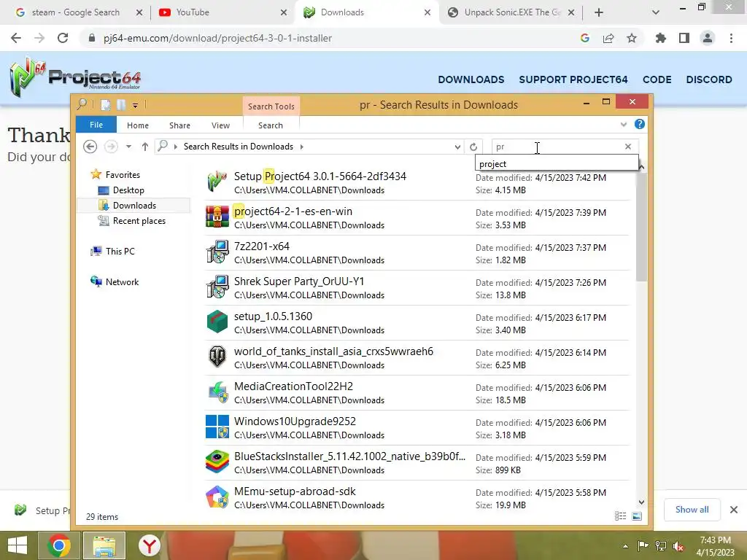Screen dimensions: 747x560
Task: Show hidden system tray icons
Action: point(625,546)
